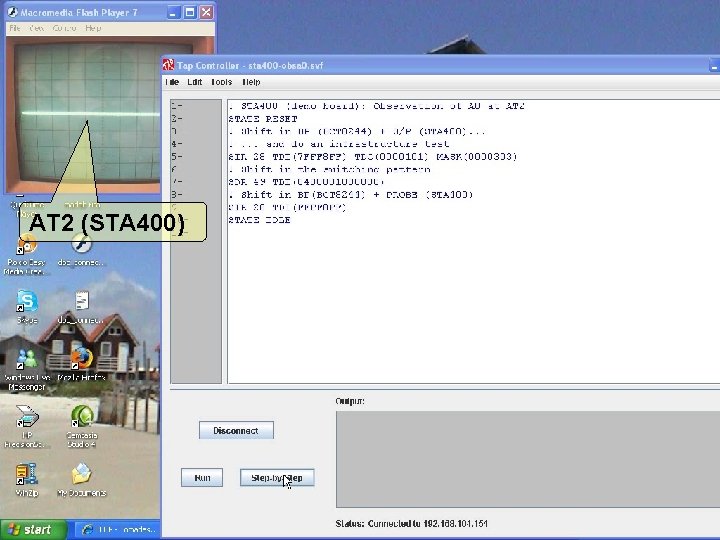
Task: Click Flash Player title bar icon
Action: click(13, 12)
